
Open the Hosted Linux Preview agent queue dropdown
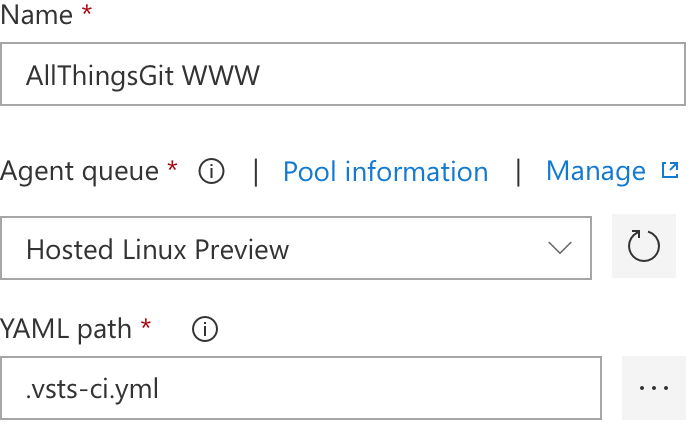coord(296,248)
